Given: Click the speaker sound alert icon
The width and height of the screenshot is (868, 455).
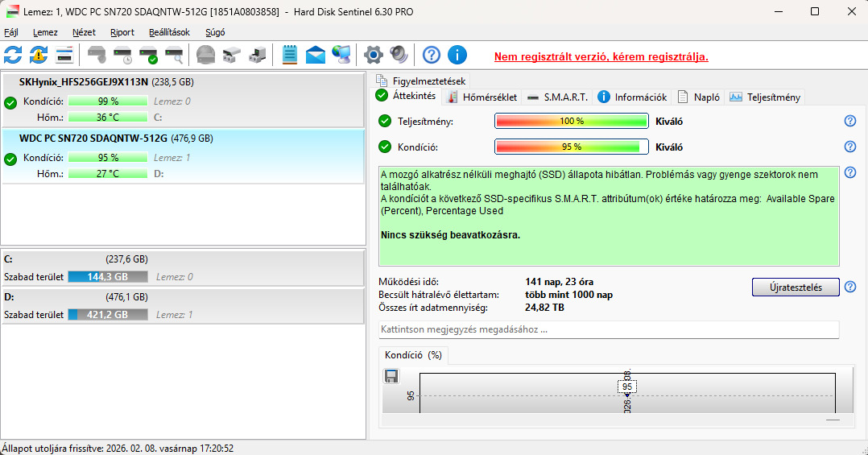Looking at the screenshot, I should pyautogui.click(x=399, y=55).
